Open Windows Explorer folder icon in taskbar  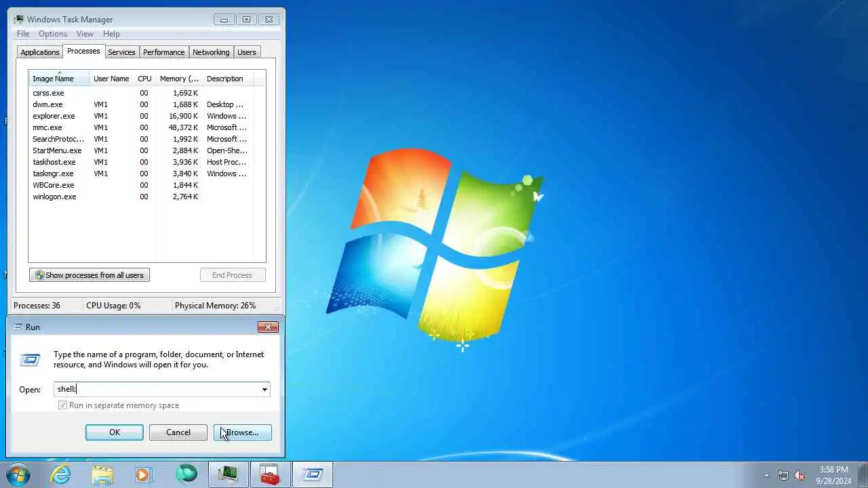(x=102, y=474)
